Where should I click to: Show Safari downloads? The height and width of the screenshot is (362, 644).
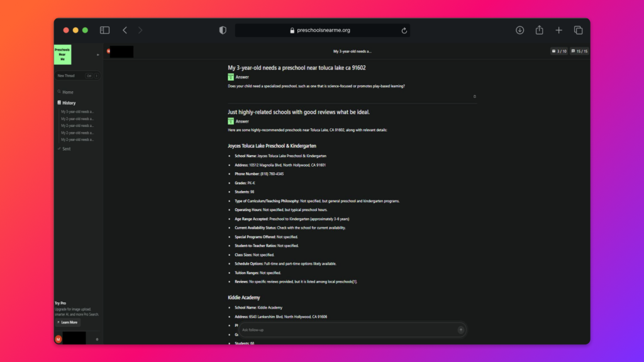coord(519,30)
